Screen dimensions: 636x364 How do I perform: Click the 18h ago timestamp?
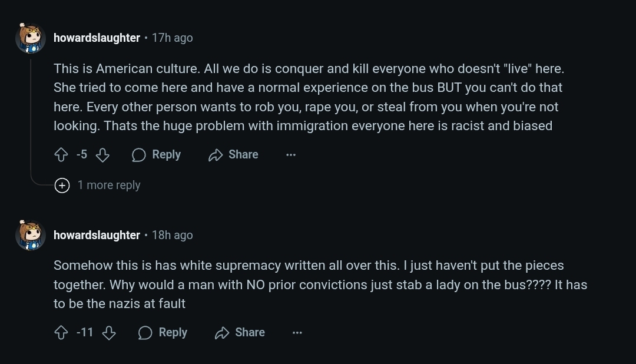(172, 235)
